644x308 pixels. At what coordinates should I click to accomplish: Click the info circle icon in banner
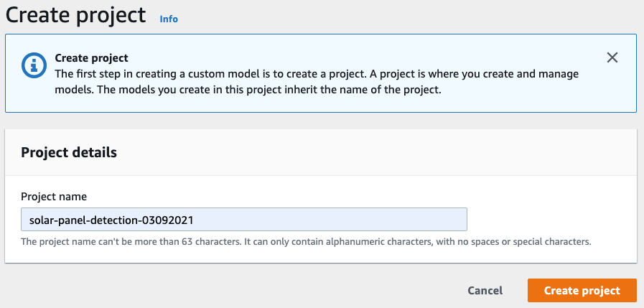point(32,65)
